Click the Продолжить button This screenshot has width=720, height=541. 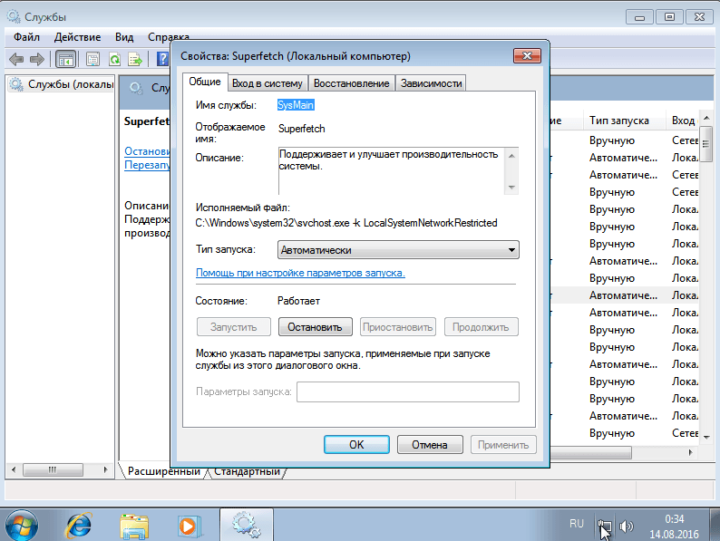[481, 327]
